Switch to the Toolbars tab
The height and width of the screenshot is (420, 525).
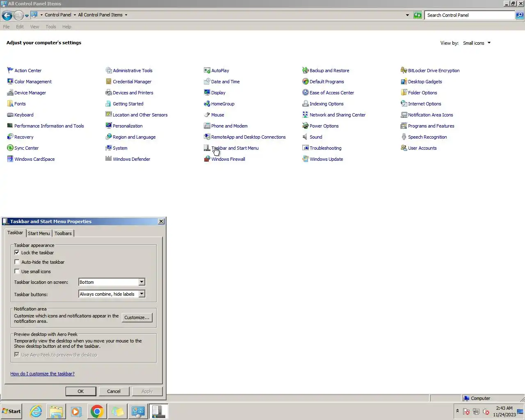(x=63, y=233)
